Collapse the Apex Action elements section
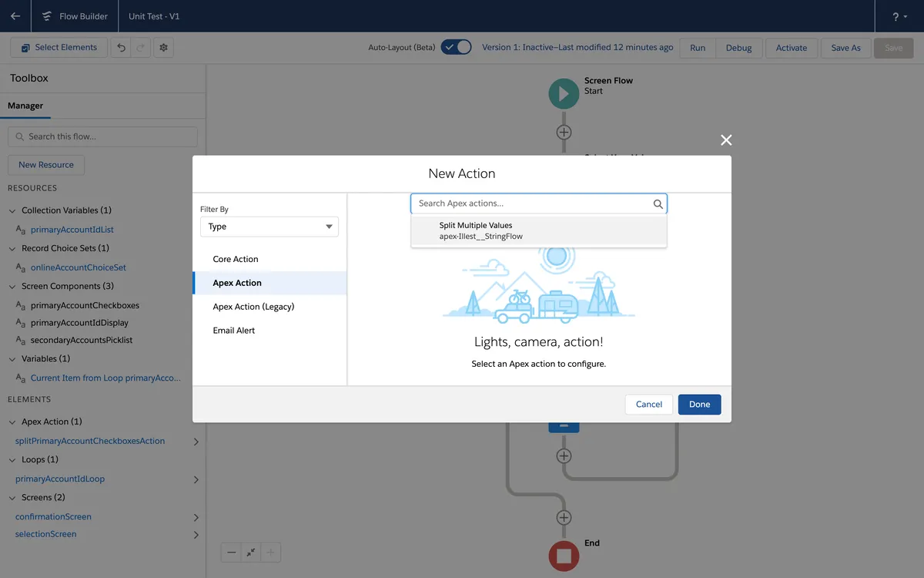The width and height of the screenshot is (924, 578). tap(12, 422)
